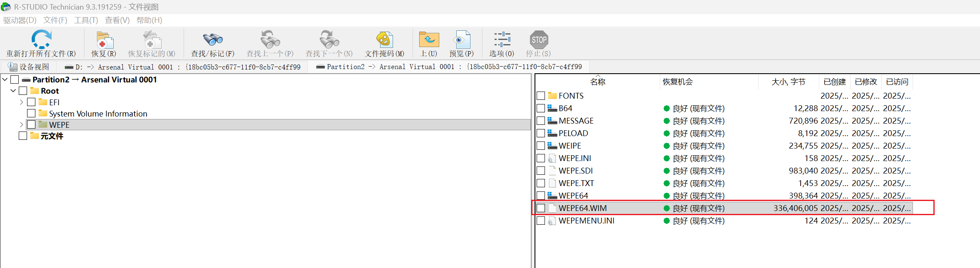Sort files by 恢复机会 column header
Screen dimensions: 980x268
click(x=678, y=82)
